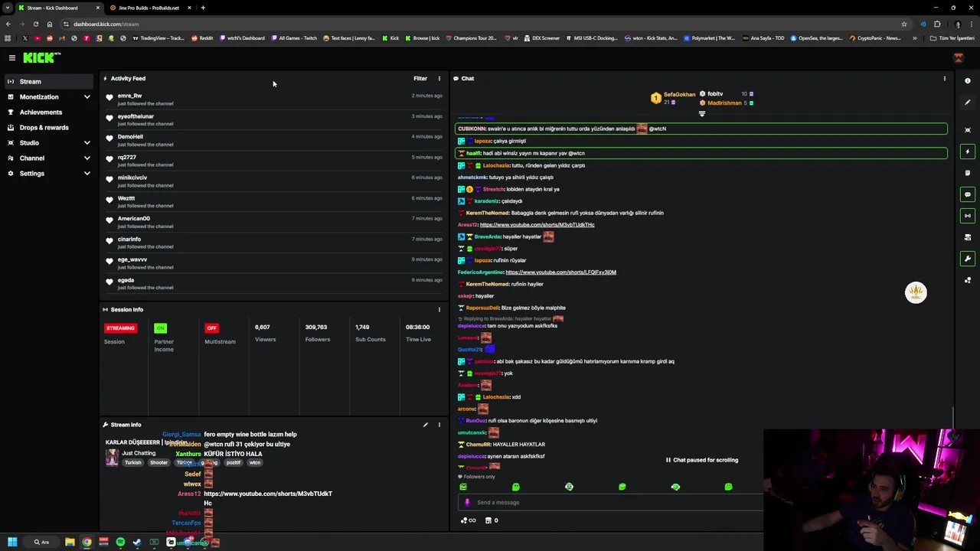Switch to the Jinx Pro Builds tab
This screenshot has width=980, height=551.
149,8
